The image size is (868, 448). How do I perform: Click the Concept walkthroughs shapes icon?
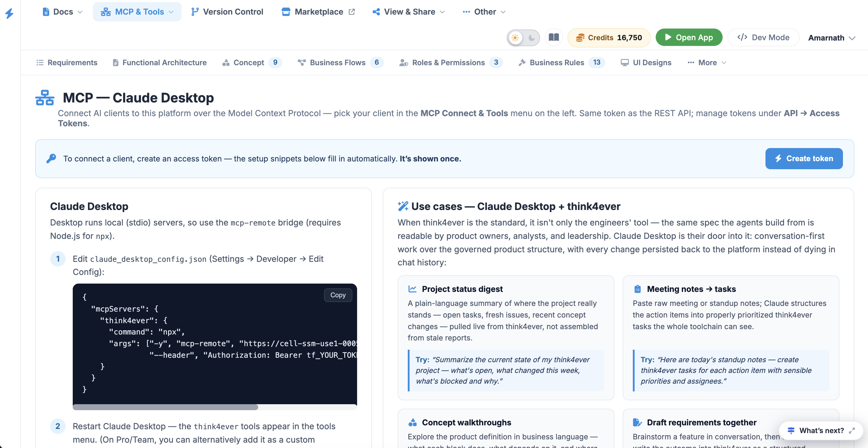(413, 422)
